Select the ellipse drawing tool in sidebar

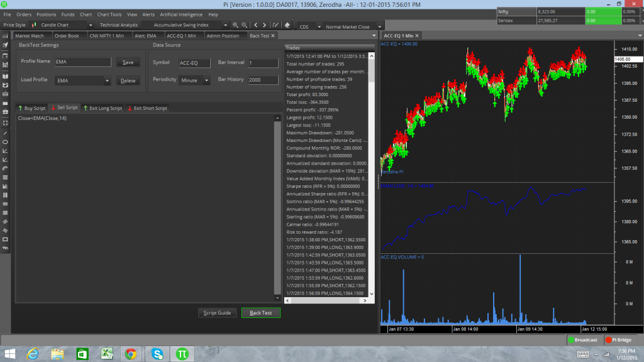tap(6, 142)
